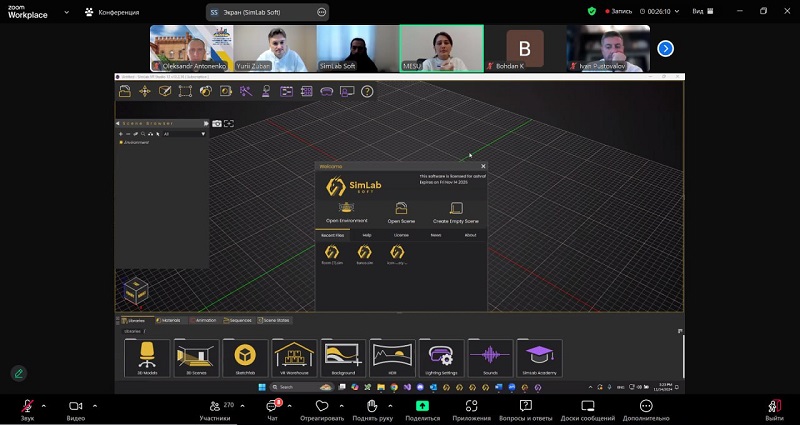Click the plus add icon in Scene Browser
Screen dimensions: 800x425
(121, 134)
